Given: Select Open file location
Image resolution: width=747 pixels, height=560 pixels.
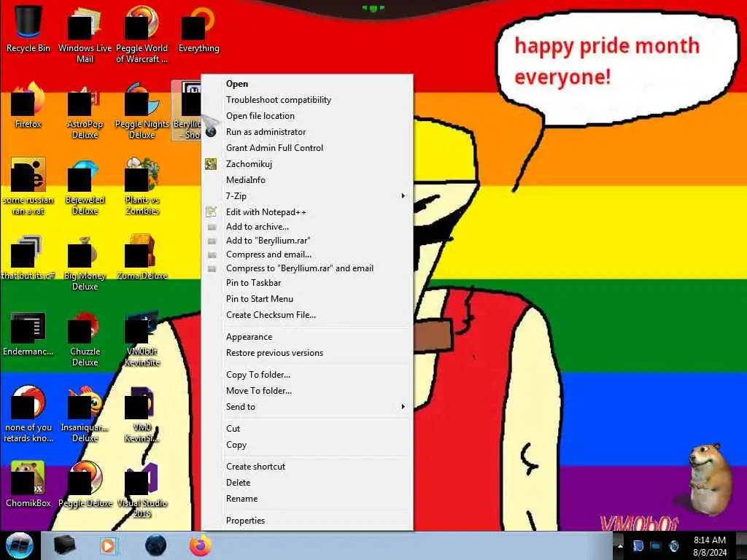Looking at the screenshot, I should (x=307, y=116).
